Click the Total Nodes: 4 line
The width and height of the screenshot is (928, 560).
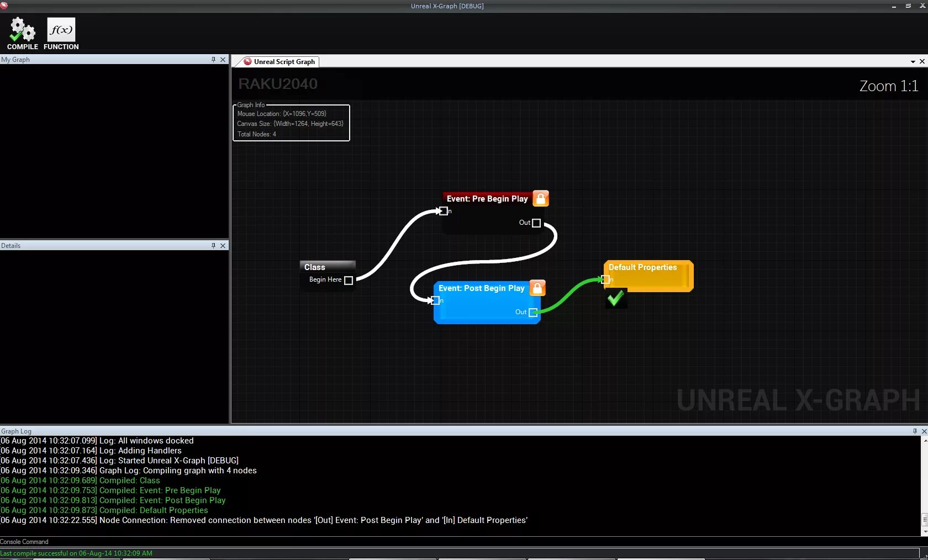(256, 134)
